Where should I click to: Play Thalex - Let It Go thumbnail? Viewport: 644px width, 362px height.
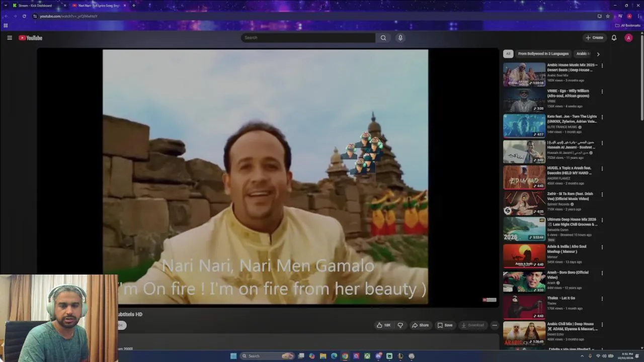pos(524,307)
